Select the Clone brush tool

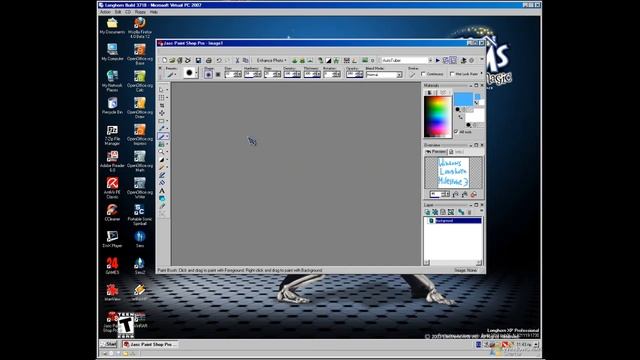[162, 144]
